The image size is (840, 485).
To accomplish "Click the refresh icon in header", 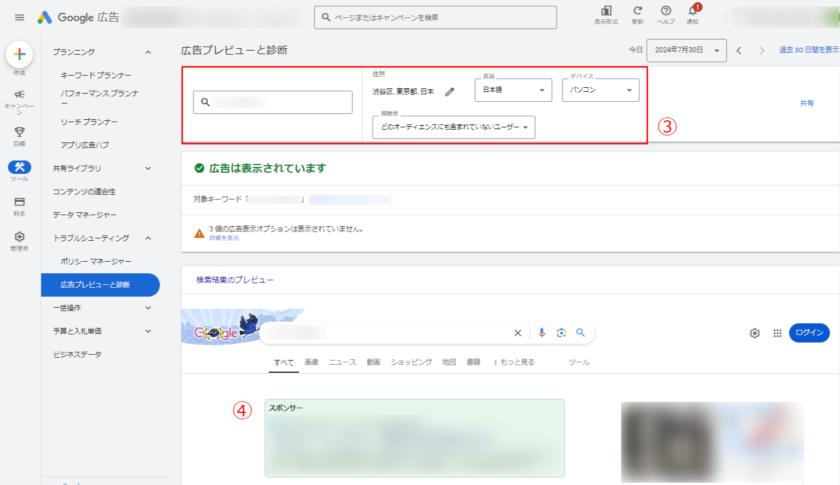I will 637,11.
